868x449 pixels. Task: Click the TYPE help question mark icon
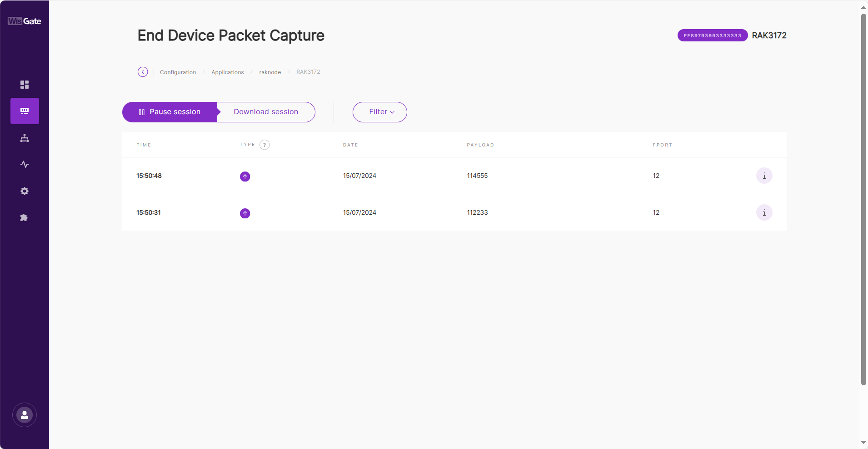[x=264, y=145]
